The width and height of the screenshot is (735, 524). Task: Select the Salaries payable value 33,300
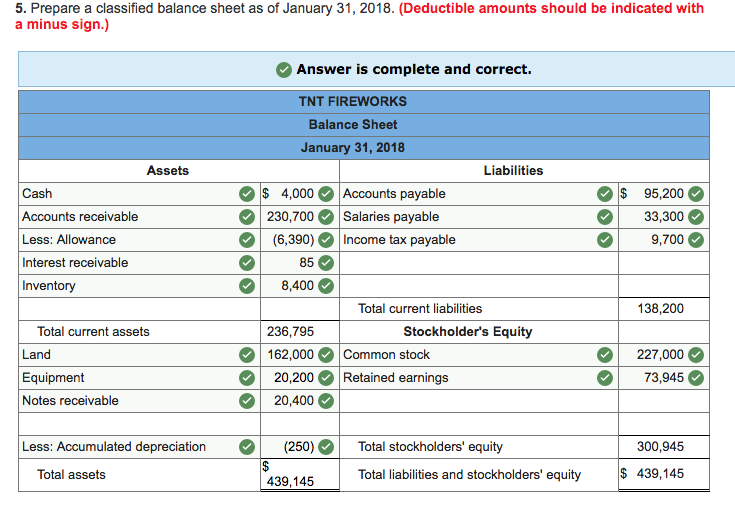664,217
